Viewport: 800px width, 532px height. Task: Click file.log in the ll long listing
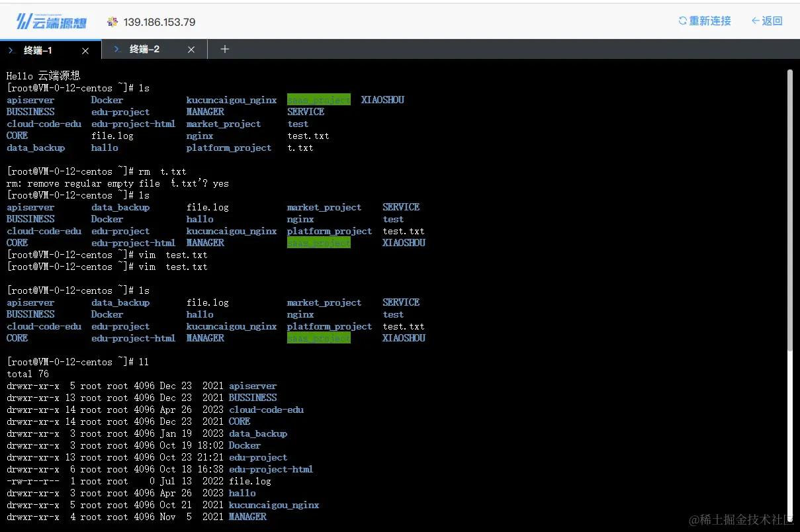[x=250, y=481]
